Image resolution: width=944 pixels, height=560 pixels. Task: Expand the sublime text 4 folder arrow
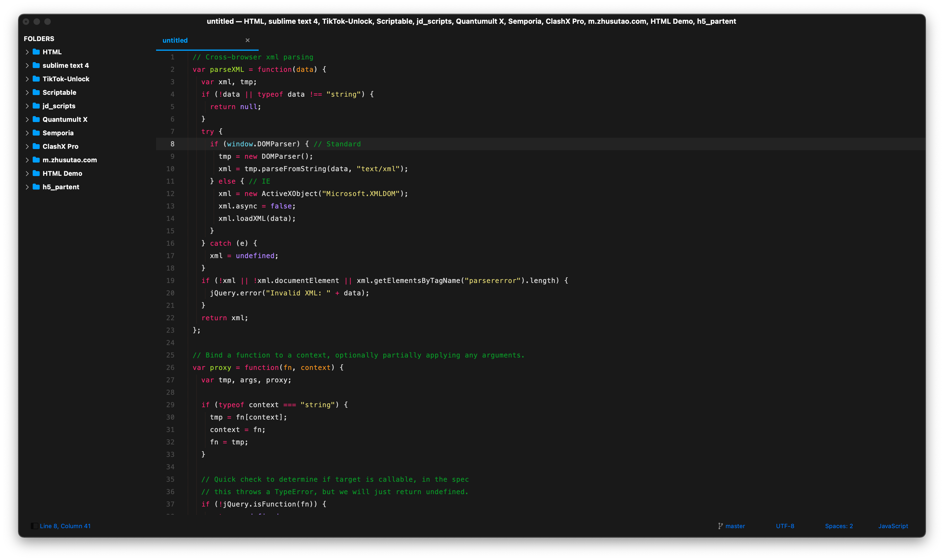27,66
